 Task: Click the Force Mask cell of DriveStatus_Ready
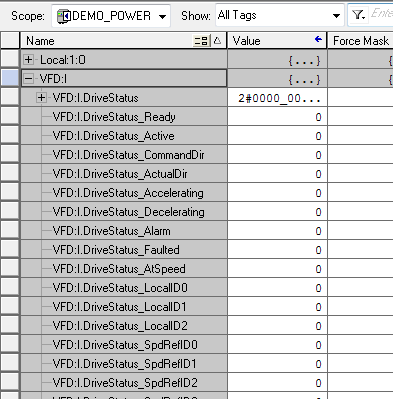point(361,117)
